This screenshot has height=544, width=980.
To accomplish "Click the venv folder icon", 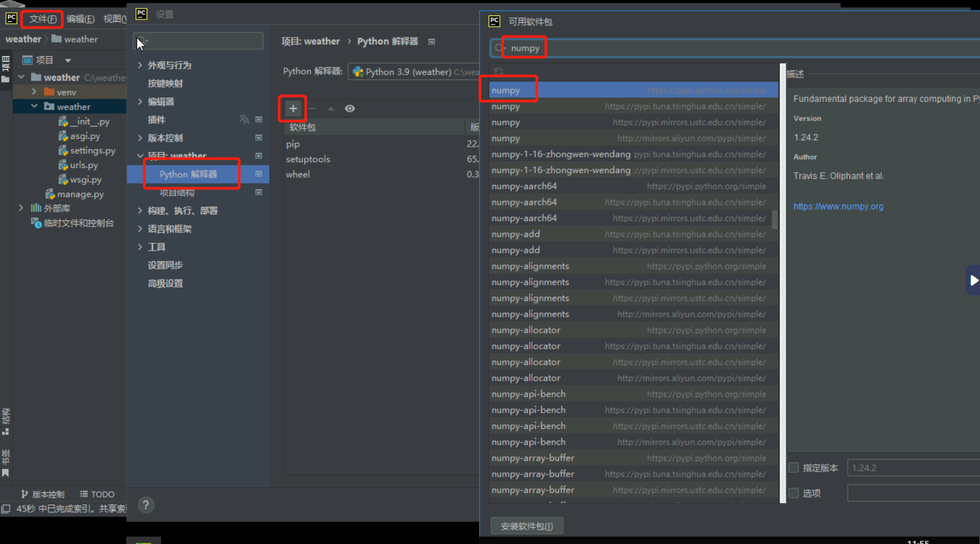I will tap(49, 92).
